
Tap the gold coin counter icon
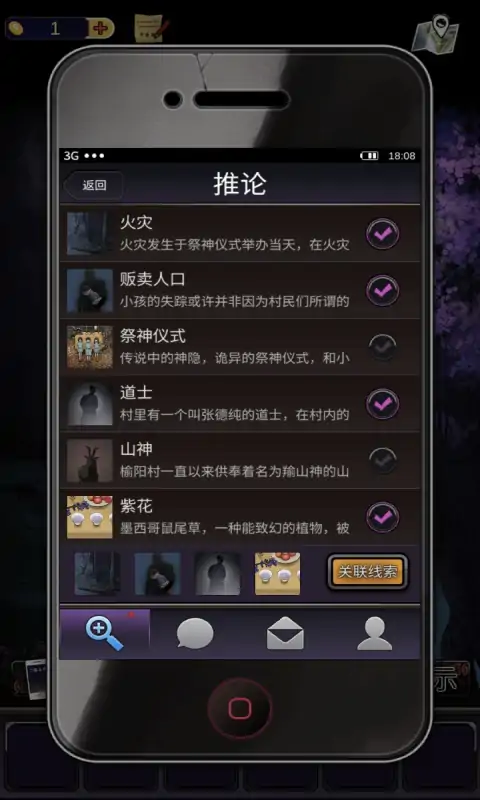click(x=16, y=28)
